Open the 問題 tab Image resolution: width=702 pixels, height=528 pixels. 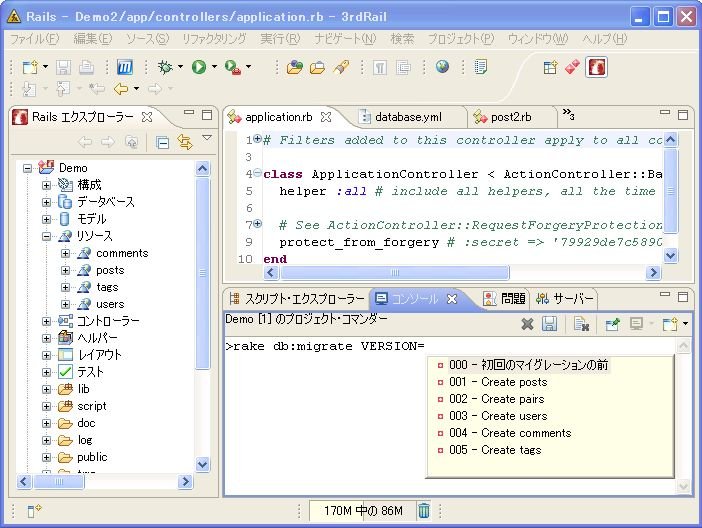tap(505, 299)
